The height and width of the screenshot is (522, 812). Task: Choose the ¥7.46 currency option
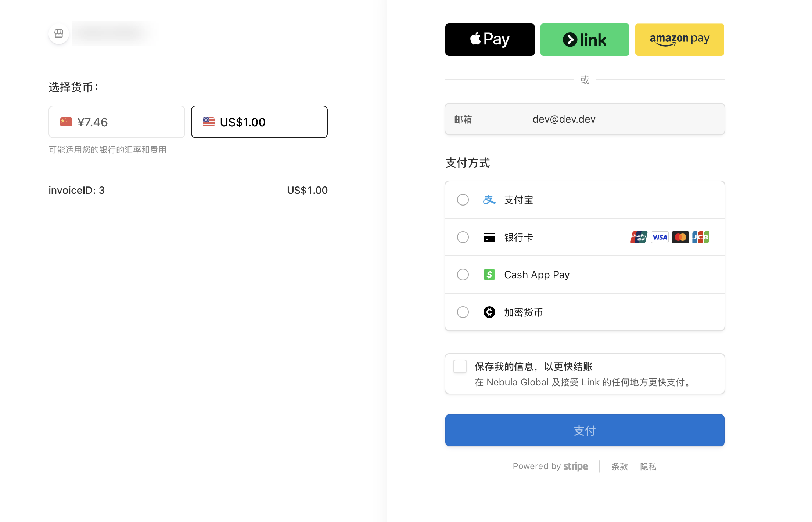coord(117,122)
